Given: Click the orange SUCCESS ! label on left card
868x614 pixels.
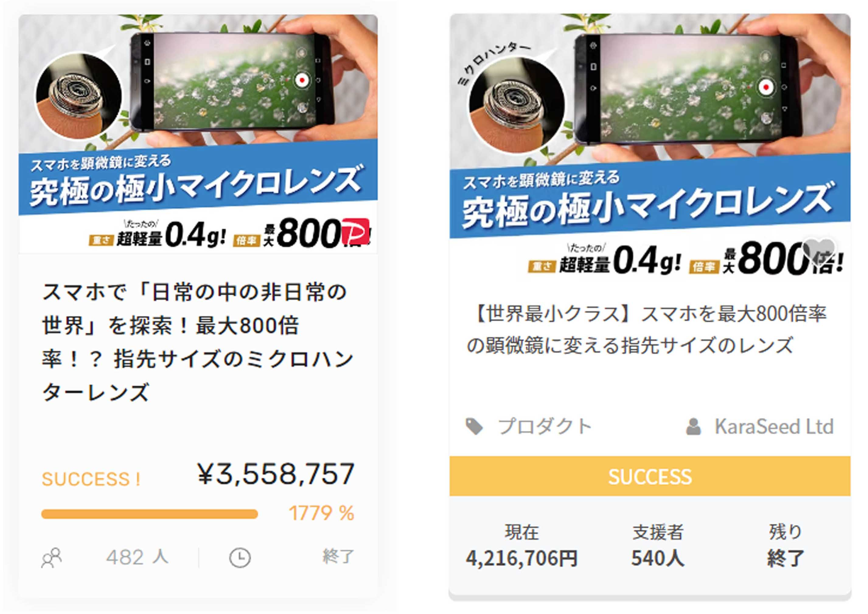Looking at the screenshot, I should click(x=91, y=479).
